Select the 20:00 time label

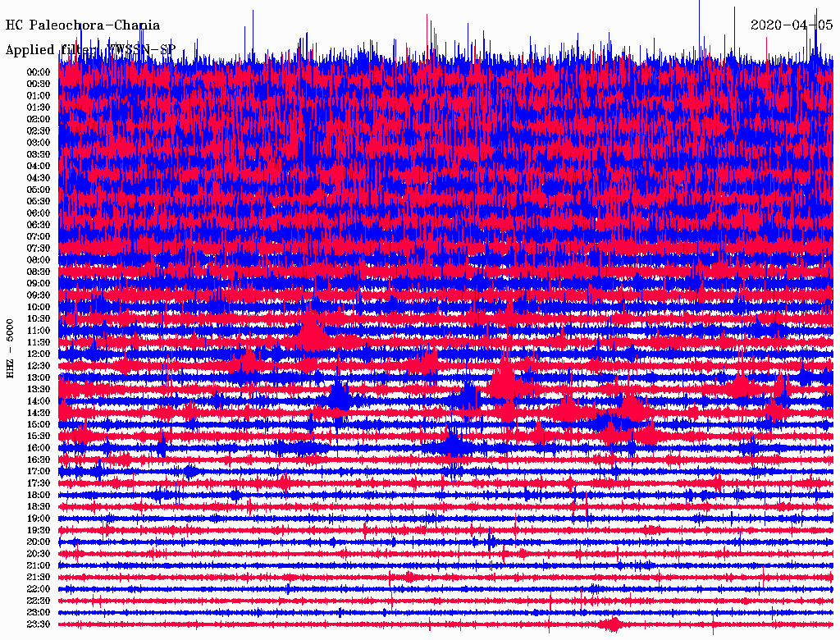pos(39,542)
